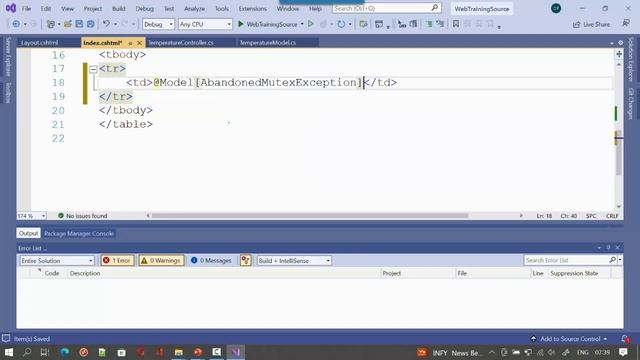Toggle the 1 Error filter

tap(117, 260)
